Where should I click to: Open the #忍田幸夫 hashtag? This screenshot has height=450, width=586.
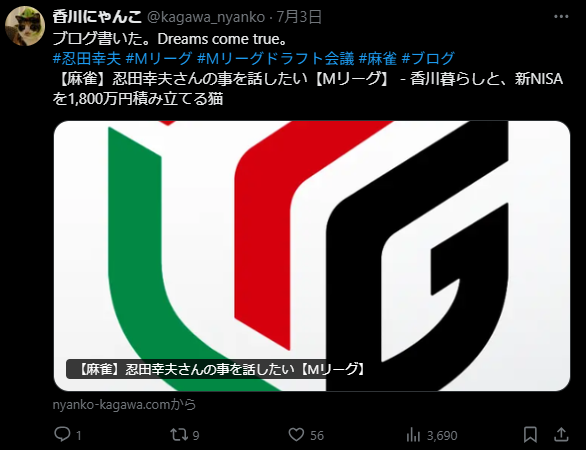coord(87,59)
